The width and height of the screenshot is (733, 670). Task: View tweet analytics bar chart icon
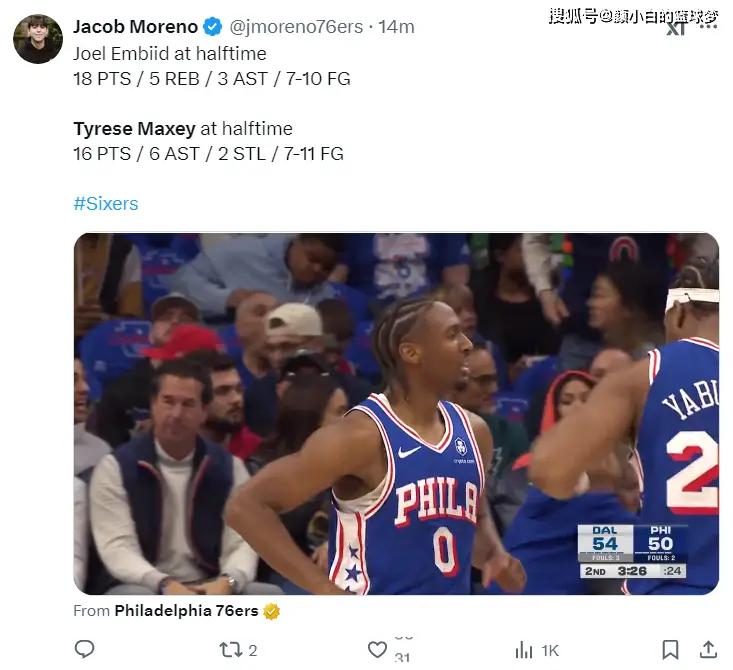coord(524,650)
